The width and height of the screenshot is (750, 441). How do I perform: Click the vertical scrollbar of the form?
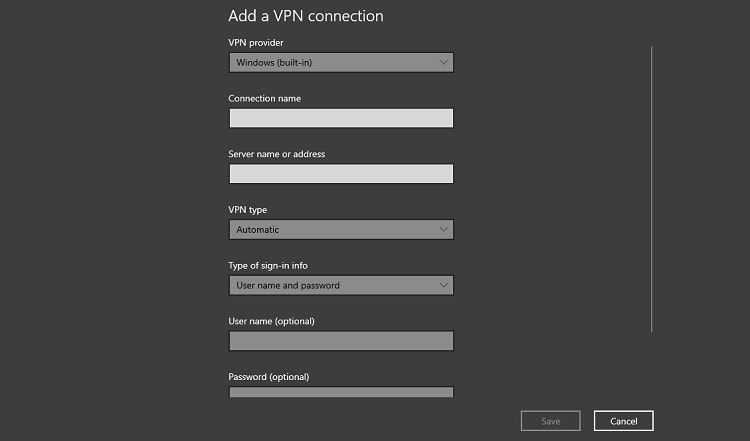(651, 189)
